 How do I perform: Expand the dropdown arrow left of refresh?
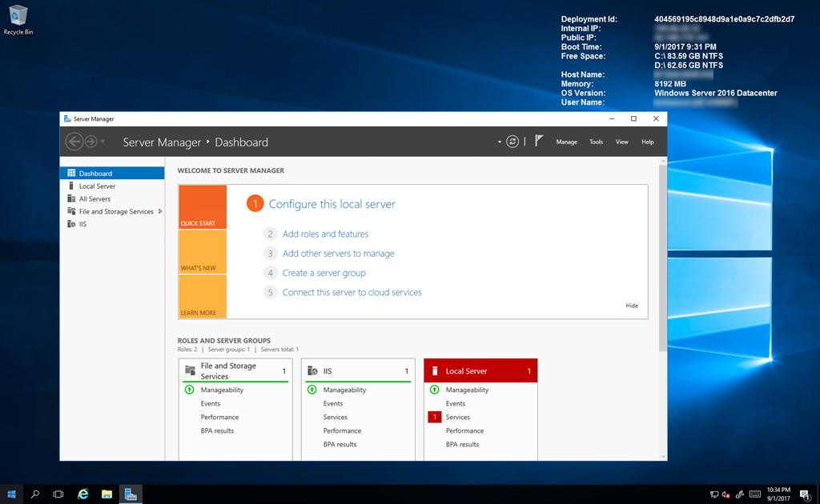click(x=500, y=142)
